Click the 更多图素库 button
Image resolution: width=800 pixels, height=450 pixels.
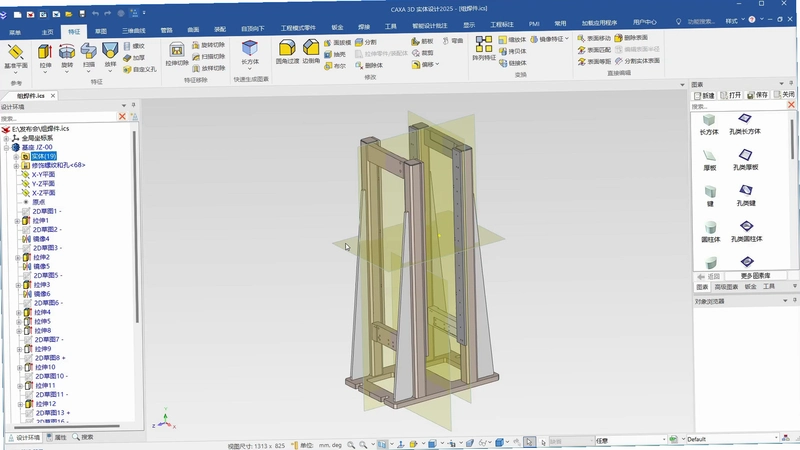[x=756, y=276]
